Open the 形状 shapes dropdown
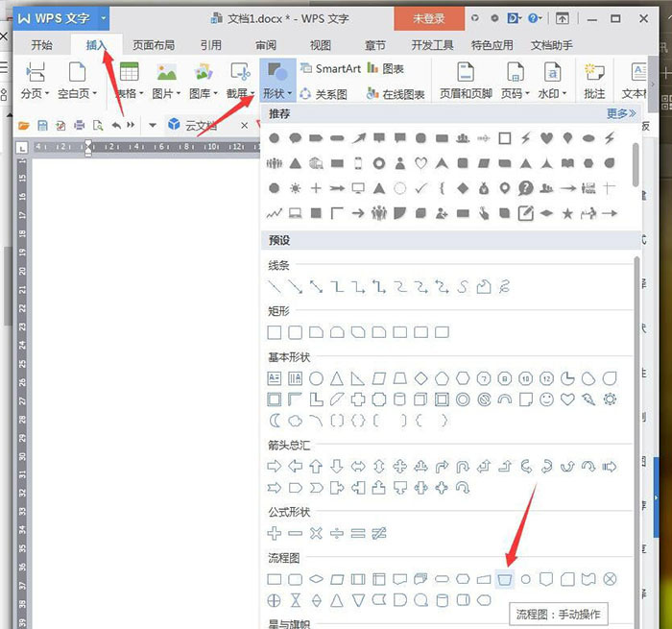672x629 pixels. 277,80
